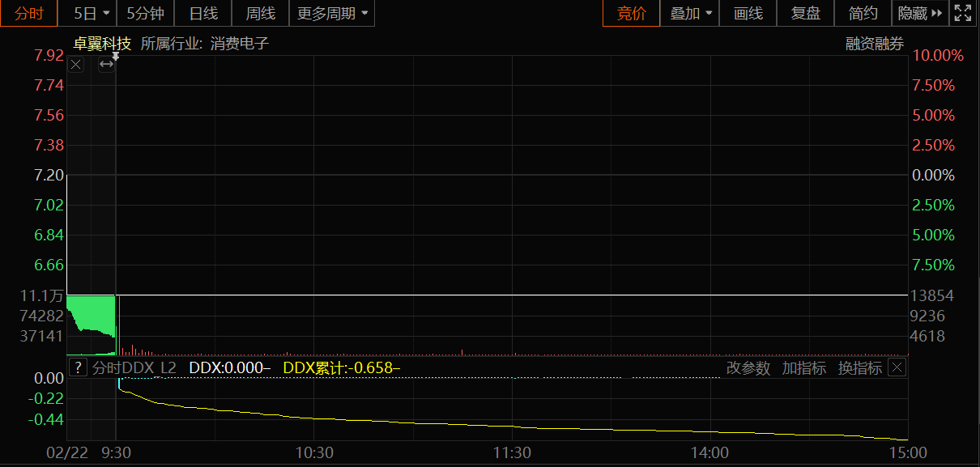980x467 pixels.
Task: Click the 6.66 lower price label
Action: pyautogui.click(x=49, y=265)
